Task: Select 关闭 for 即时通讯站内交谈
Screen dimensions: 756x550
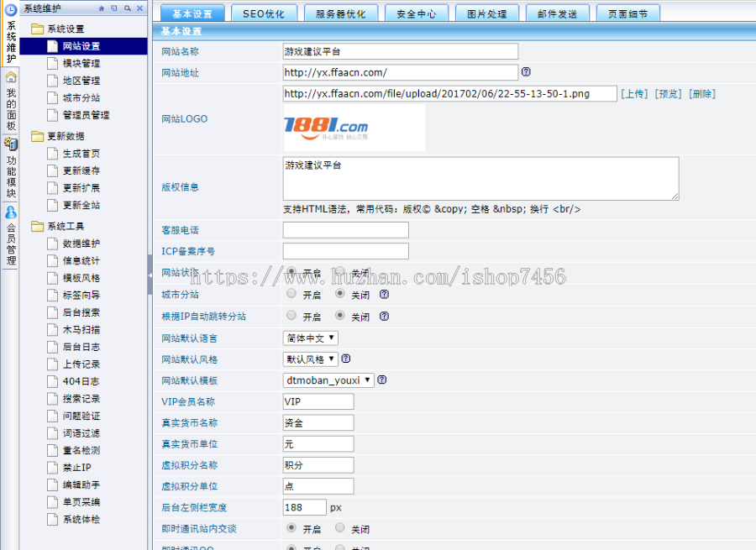Action: 340,527
